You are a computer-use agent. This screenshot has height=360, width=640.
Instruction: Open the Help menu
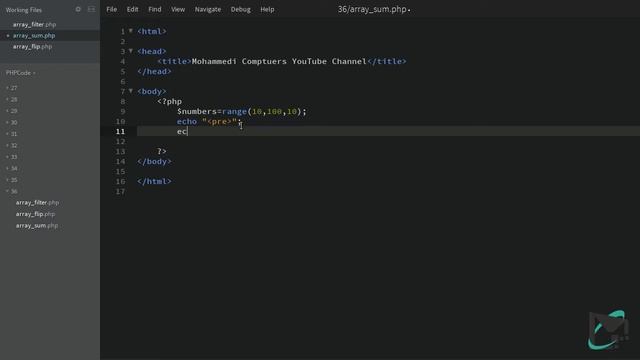[267, 9]
